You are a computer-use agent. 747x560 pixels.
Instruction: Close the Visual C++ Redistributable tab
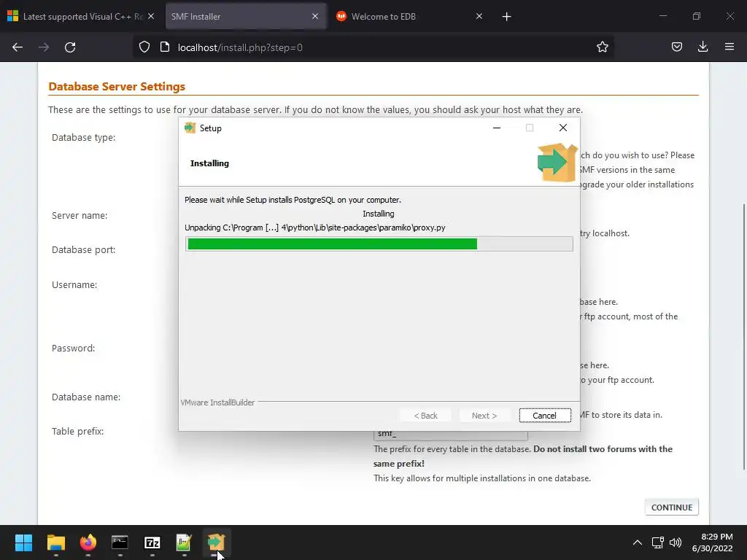pyautogui.click(x=151, y=16)
